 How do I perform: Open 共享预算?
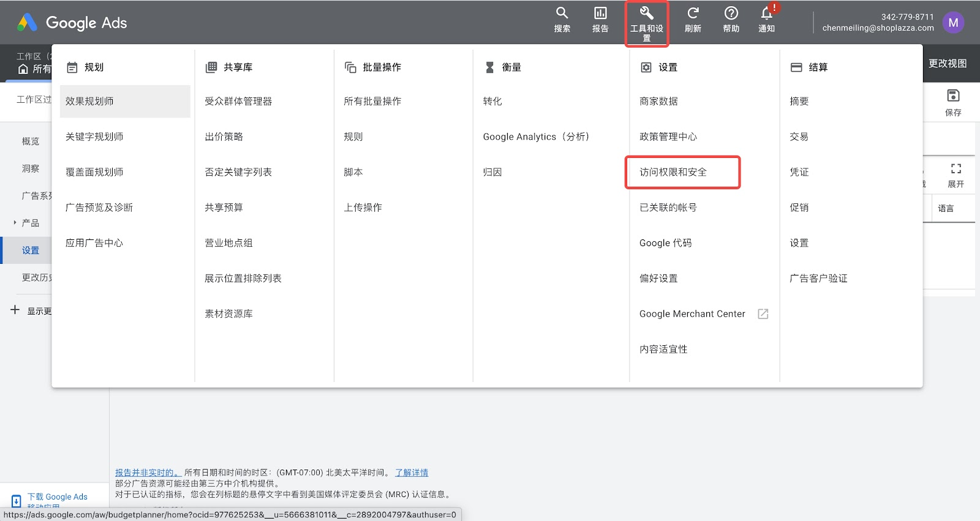pyautogui.click(x=224, y=208)
